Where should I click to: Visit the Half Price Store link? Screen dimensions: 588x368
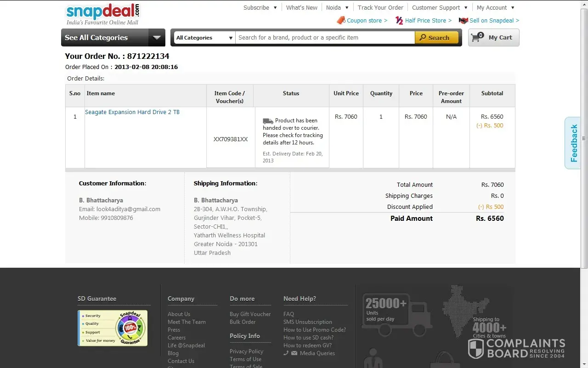coord(428,20)
